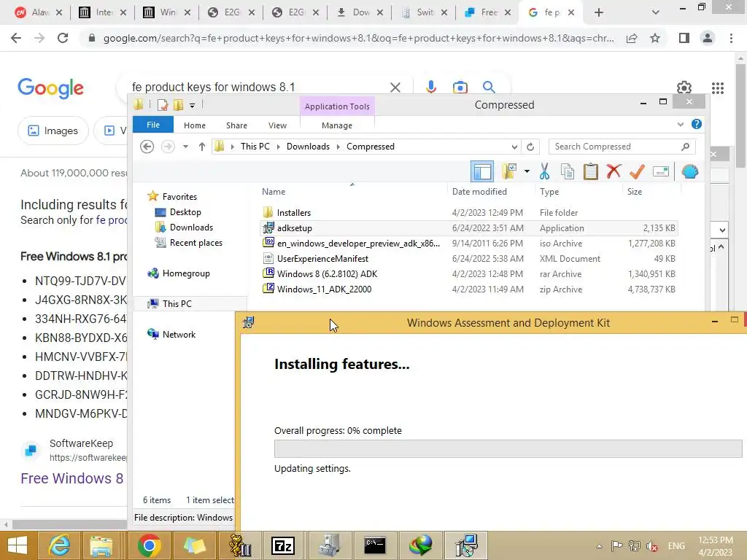The height and width of the screenshot is (560, 747).
Task: Click Google Images filter button
Action: pos(53,131)
